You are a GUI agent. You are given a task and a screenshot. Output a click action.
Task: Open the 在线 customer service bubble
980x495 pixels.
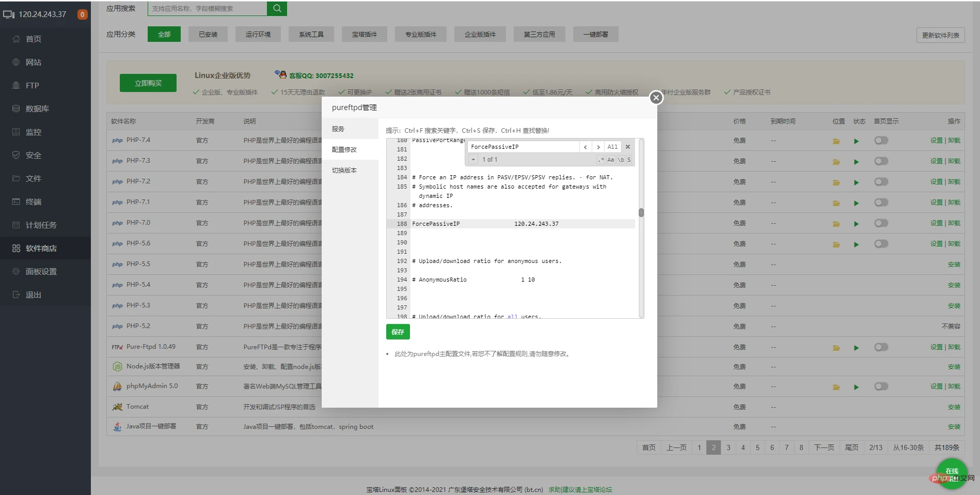952,474
